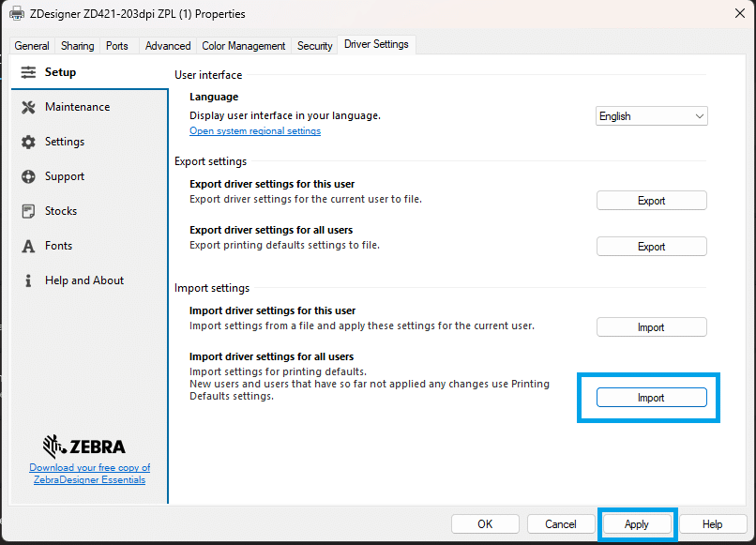Click the Help button
The width and height of the screenshot is (756, 545).
tap(712, 524)
